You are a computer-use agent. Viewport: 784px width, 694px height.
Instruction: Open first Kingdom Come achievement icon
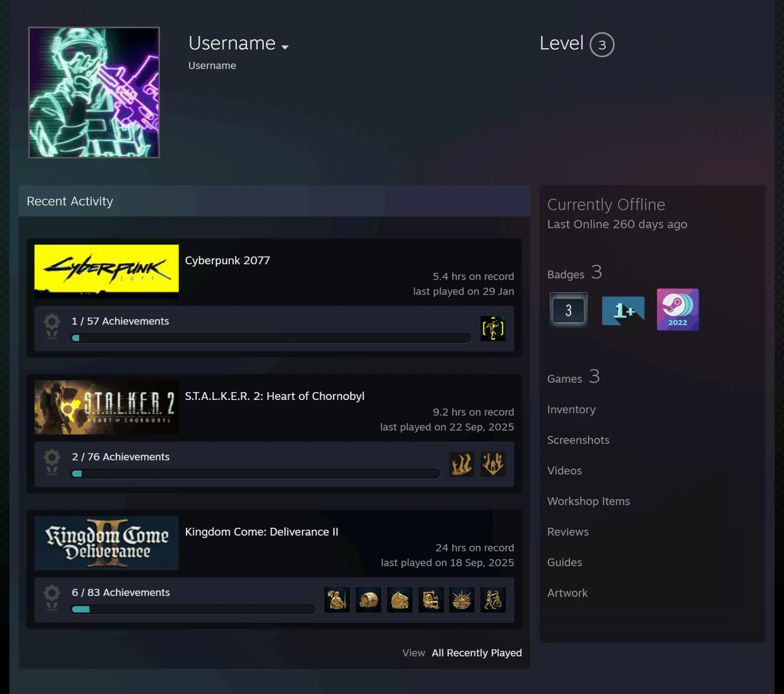click(337, 600)
